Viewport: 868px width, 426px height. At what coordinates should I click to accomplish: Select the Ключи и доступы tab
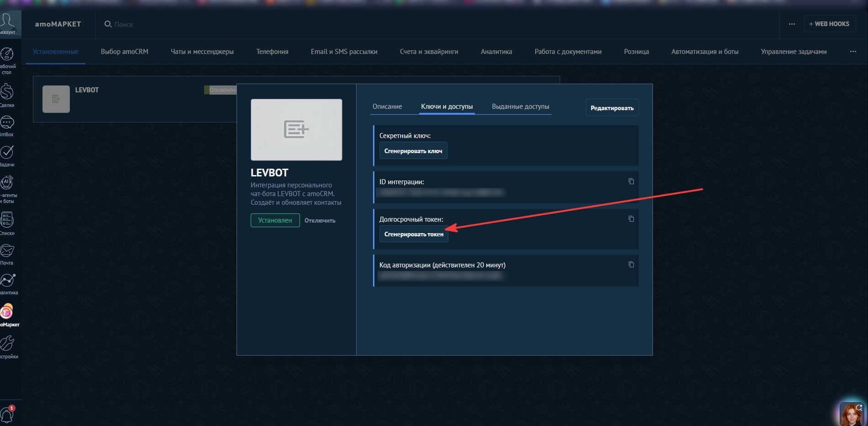click(447, 106)
